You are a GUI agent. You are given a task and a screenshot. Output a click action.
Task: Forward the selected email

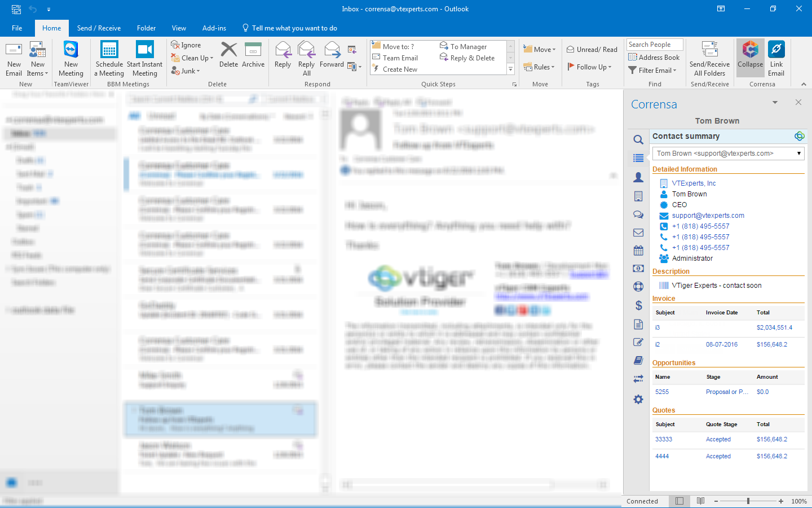tap(332, 55)
